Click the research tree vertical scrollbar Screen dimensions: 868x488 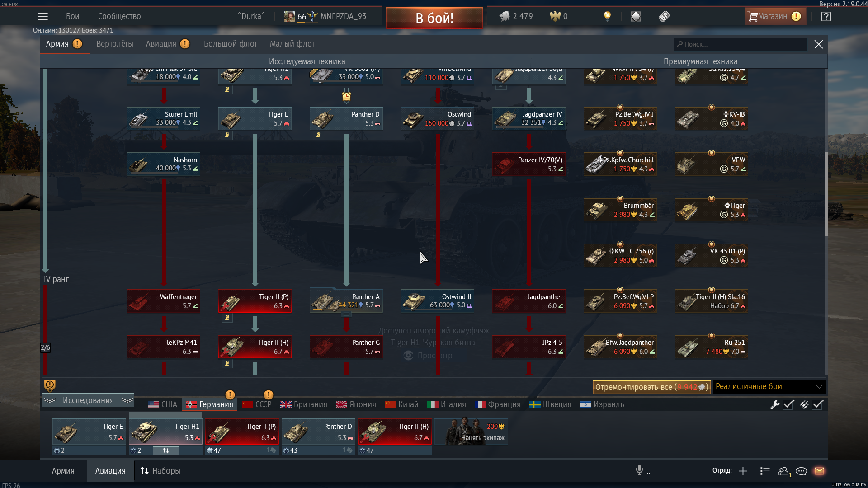point(826,194)
